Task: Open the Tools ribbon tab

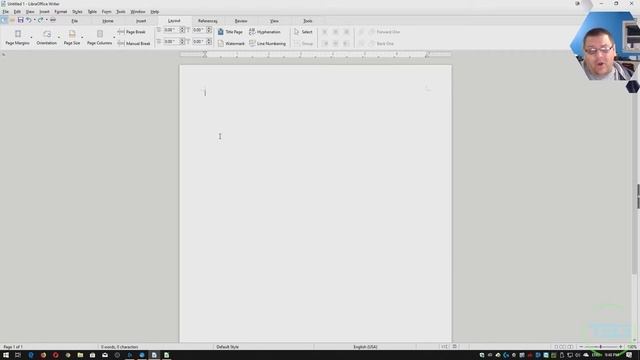Action: (307, 21)
